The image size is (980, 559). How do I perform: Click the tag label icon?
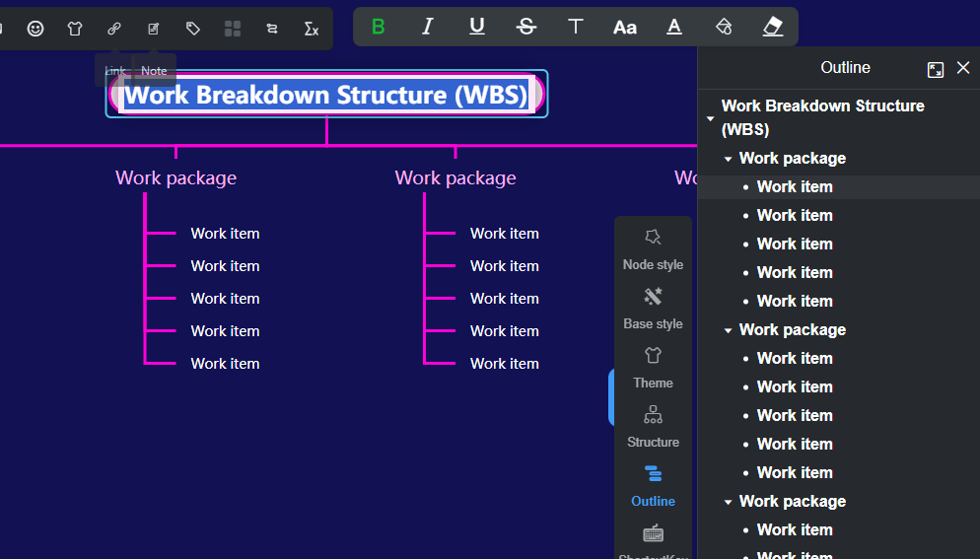click(193, 29)
